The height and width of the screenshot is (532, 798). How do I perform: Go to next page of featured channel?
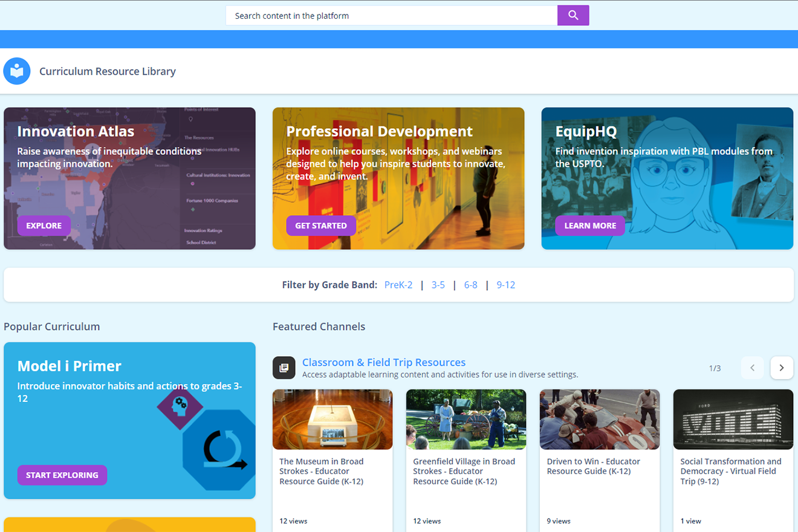click(782, 368)
